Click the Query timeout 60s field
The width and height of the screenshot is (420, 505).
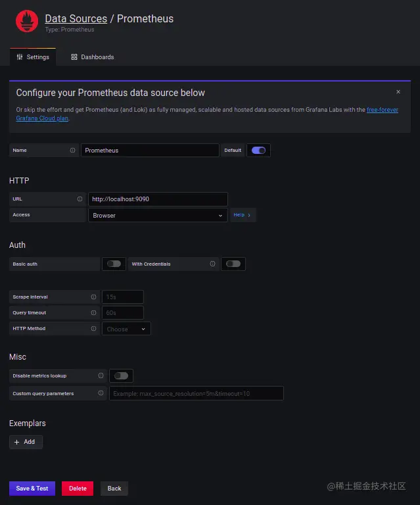tap(123, 313)
